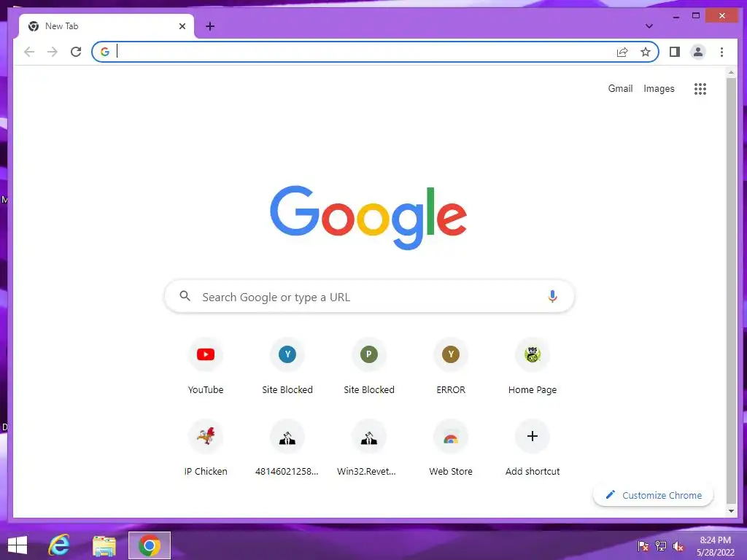This screenshot has height=560, width=747.
Task: Open the Action Center flag in tray
Action: pyautogui.click(x=643, y=545)
